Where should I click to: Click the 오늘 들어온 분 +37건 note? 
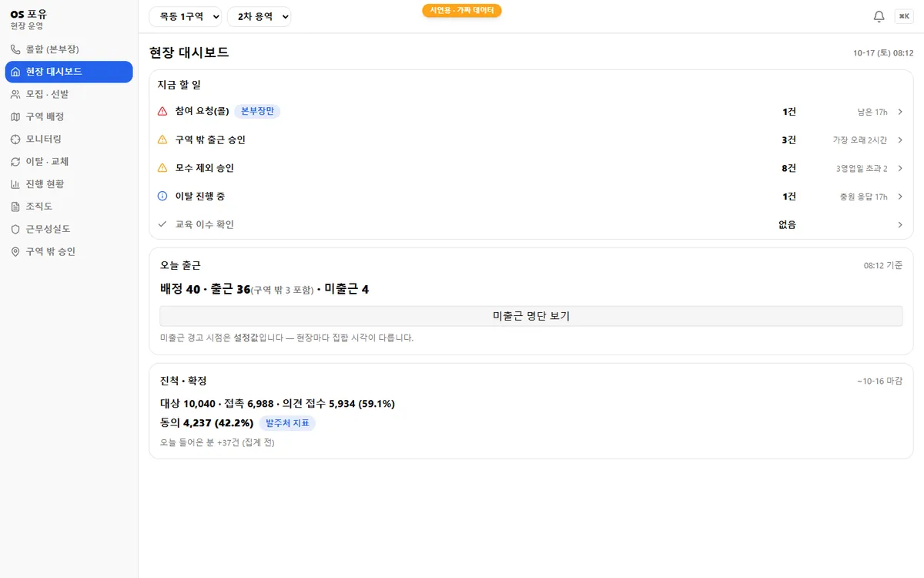(x=217, y=442)
